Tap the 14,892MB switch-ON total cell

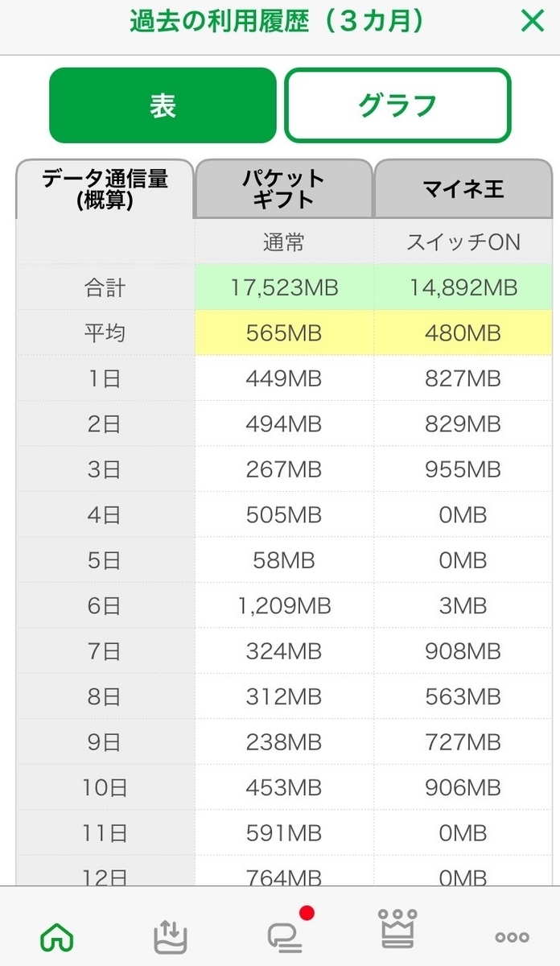(463, 287)
